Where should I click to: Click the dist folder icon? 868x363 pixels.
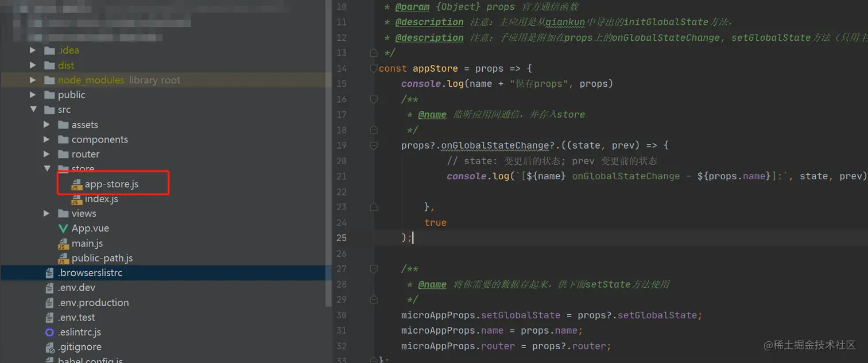click(49, 65)
